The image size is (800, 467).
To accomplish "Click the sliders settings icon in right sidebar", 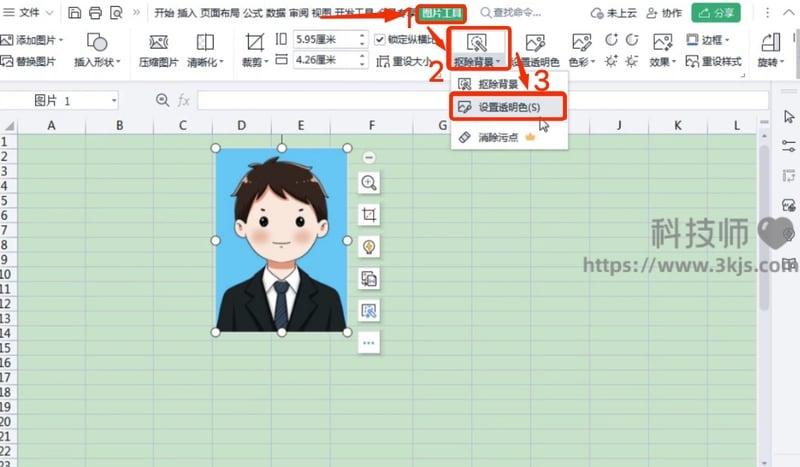I will point(789,146).
